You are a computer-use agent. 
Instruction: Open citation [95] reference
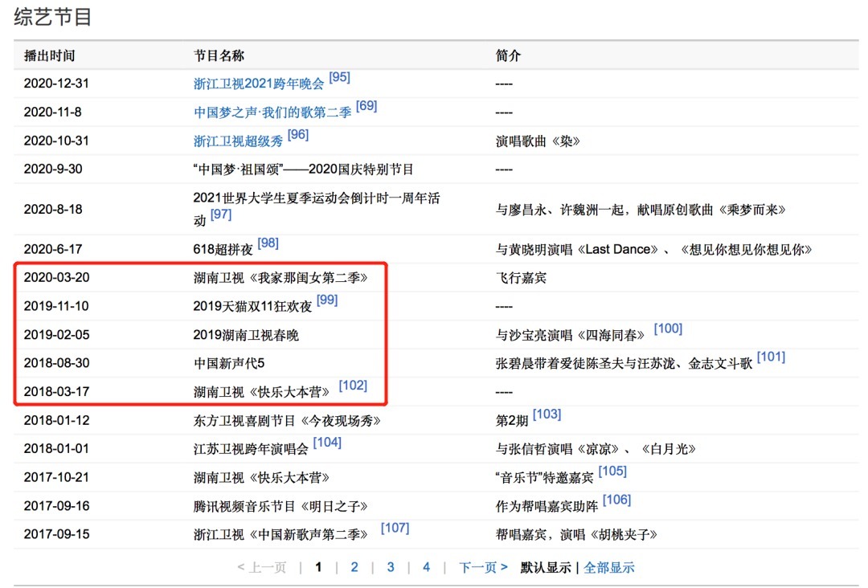click(339, 77)
